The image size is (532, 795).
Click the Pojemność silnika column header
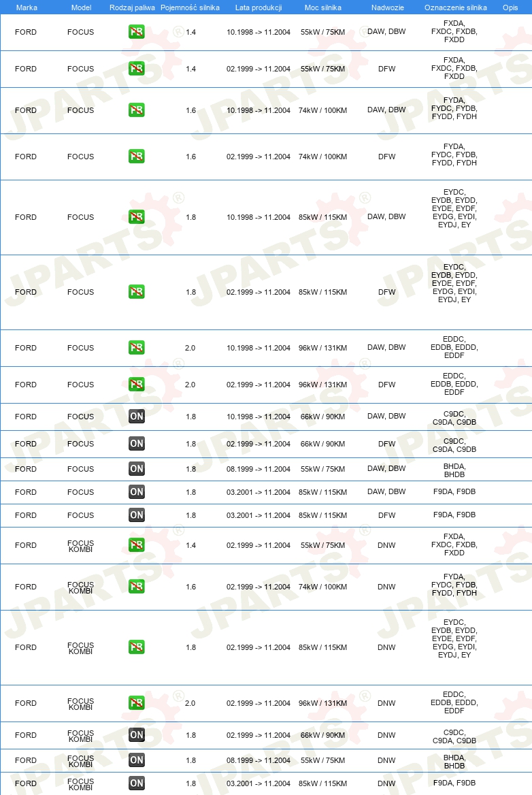pos(190,7)
